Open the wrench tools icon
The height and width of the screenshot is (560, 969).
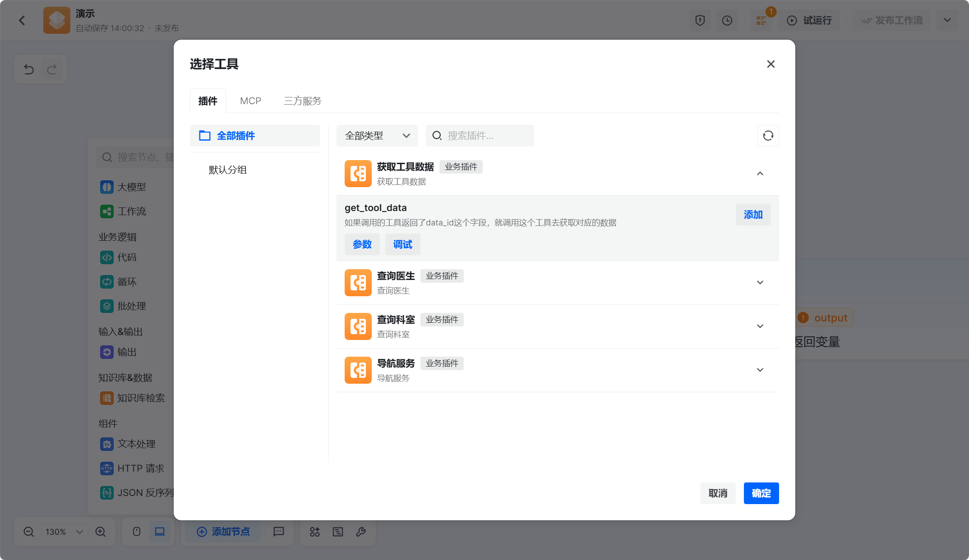pos(361,532)
